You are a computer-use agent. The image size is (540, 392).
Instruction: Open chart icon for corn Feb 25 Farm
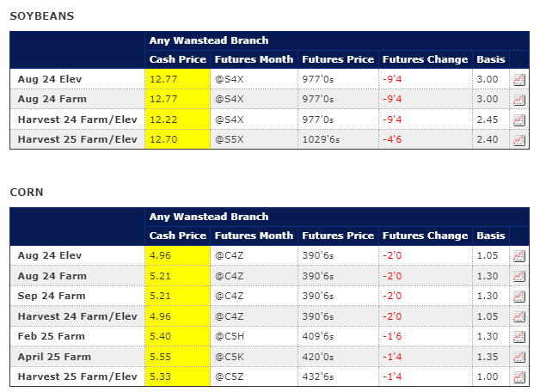pyautogui.click(x=519, y=336)
